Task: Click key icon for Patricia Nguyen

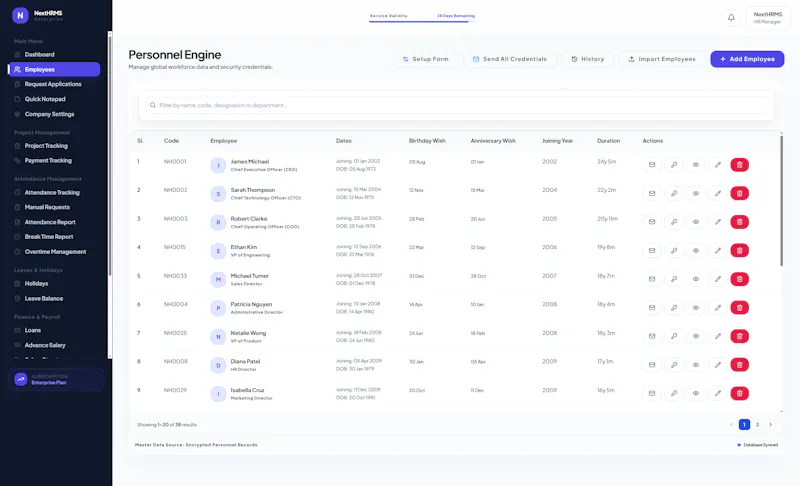Action: pyautogui.click(x=674, y=308)
